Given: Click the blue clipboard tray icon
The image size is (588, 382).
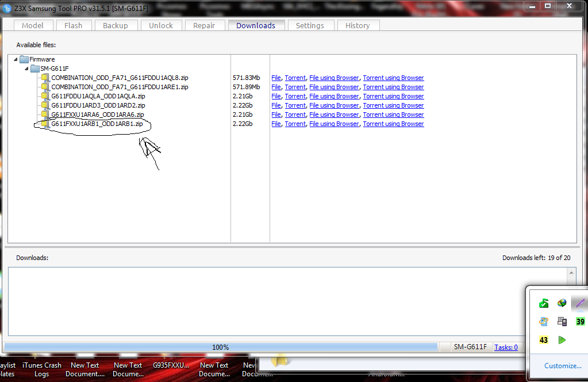Looking at the screenshot, I should click(543, 321).
